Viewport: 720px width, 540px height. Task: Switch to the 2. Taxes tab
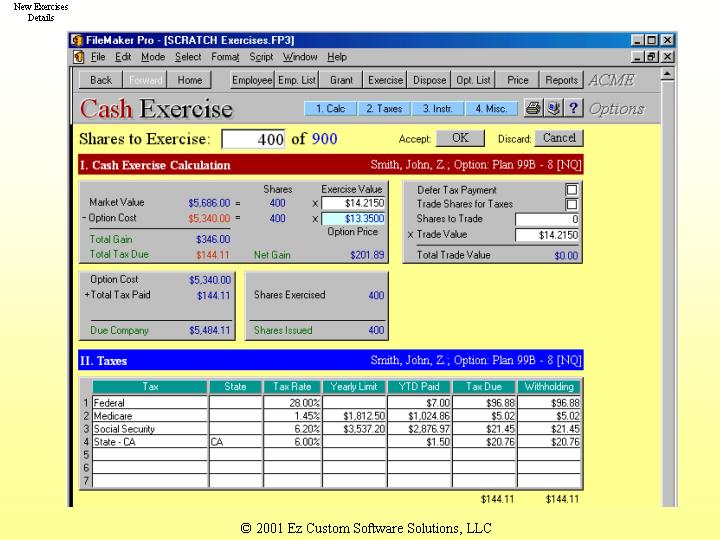(x=384, y=109)
